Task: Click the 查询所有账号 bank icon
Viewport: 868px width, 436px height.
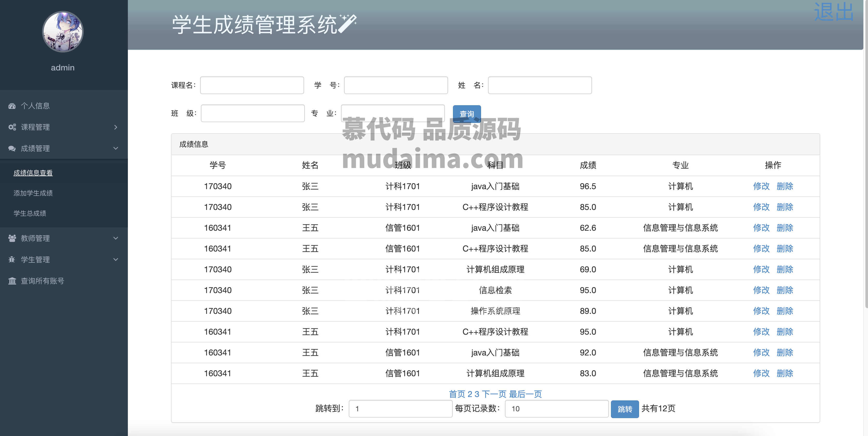Action: tap(12, 281)
